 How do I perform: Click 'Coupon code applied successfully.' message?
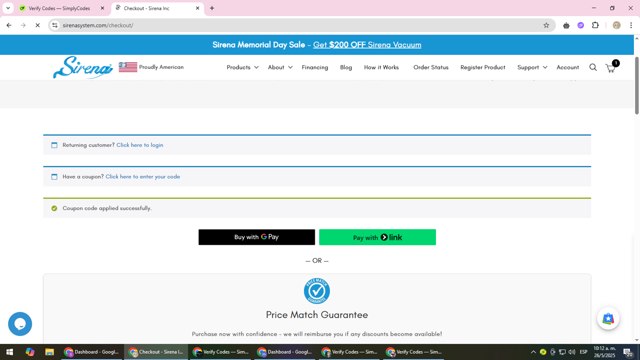click(x=107, y=208)
